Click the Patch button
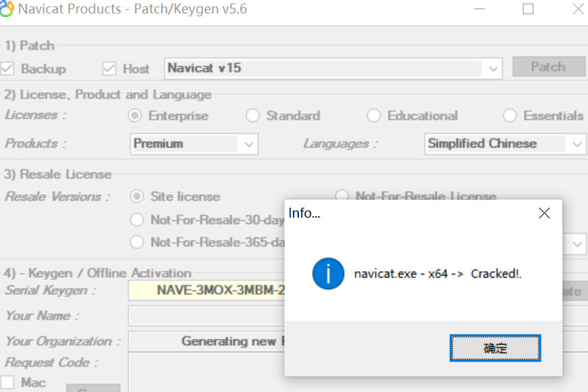 (x=548, y=67)
